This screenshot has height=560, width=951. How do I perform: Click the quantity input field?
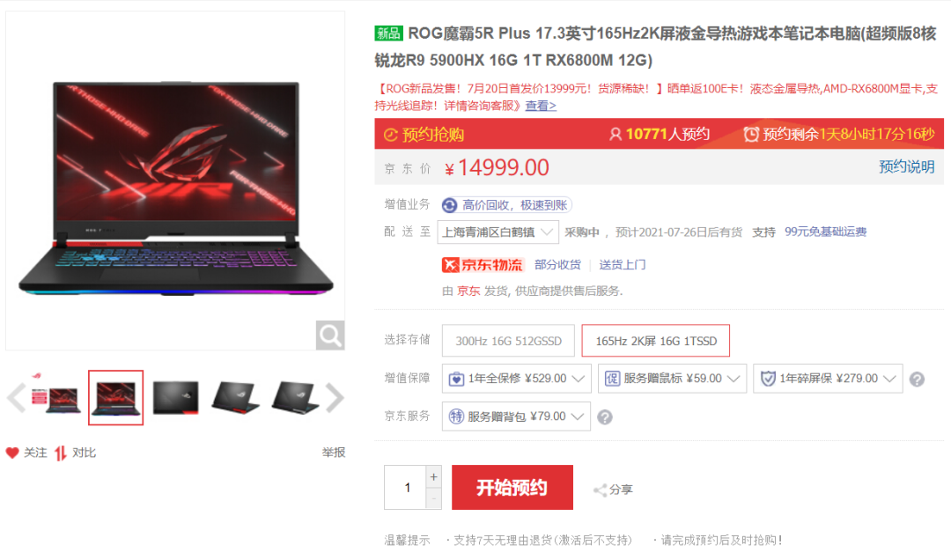(x=406, y=487)
